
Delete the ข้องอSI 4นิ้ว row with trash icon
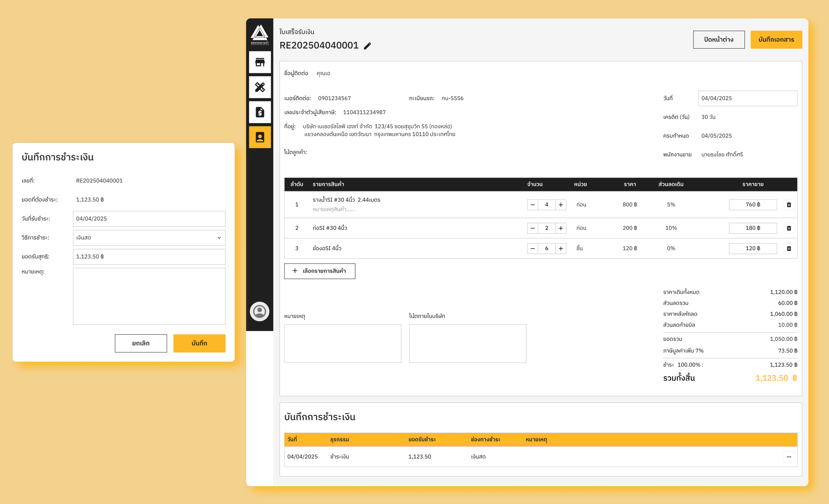[x=789, y=248]
